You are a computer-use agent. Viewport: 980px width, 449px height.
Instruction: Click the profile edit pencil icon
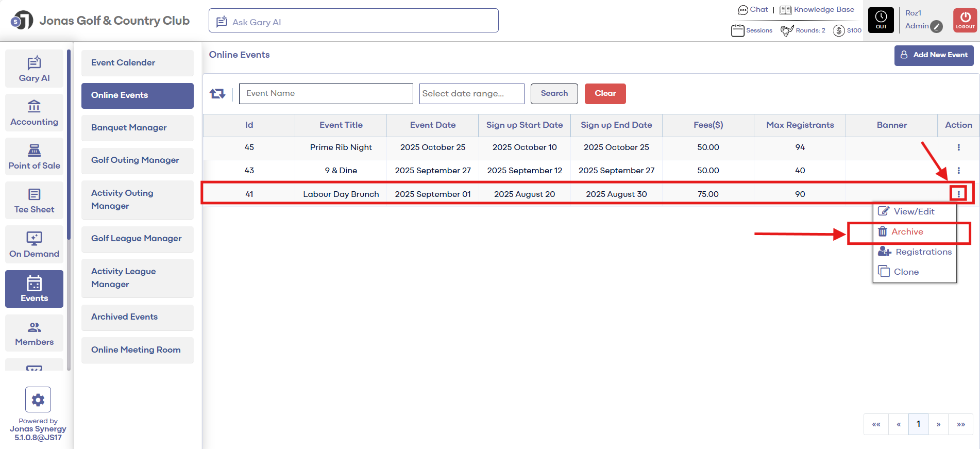pyautogui.click(x=937, y=26)
